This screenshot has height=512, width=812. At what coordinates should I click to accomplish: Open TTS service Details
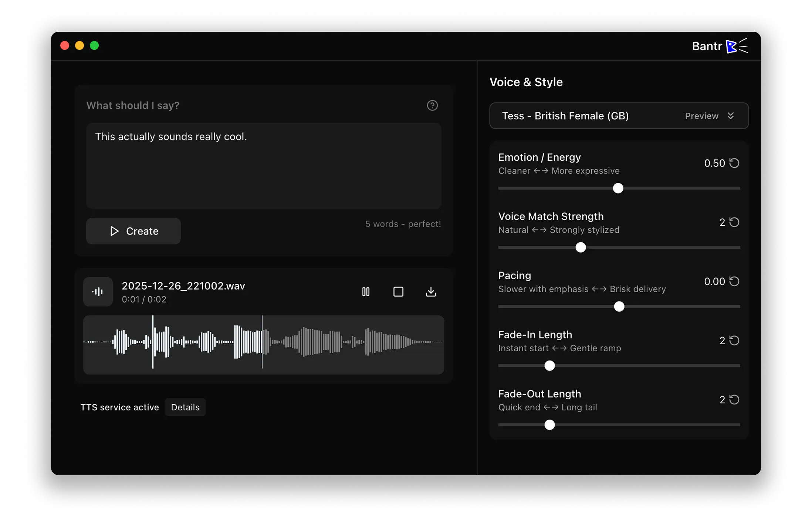tap(185, 407)
